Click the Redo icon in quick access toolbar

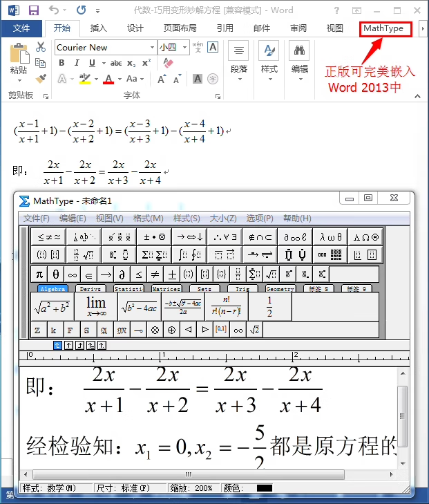(81, 10)
